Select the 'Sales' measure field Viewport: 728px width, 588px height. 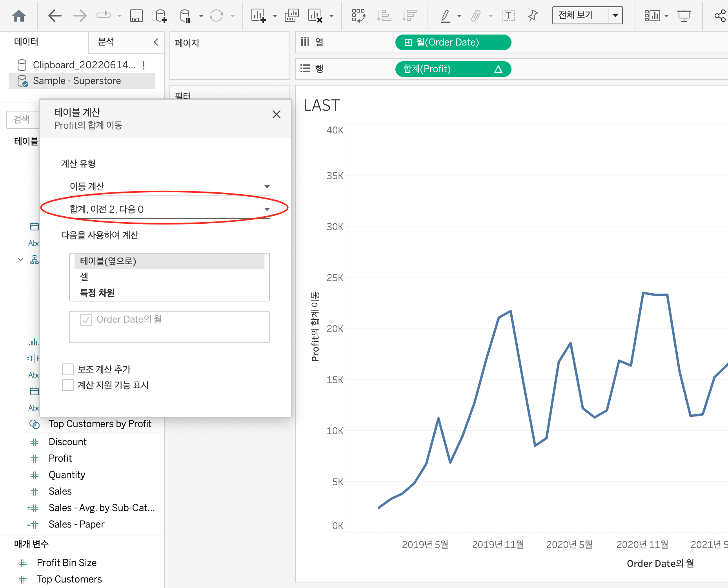tap(60, 491)
